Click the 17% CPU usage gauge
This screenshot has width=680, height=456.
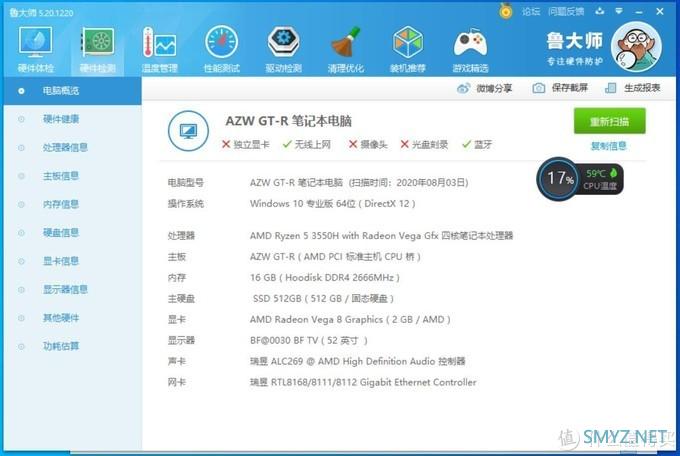pos(559,178)
